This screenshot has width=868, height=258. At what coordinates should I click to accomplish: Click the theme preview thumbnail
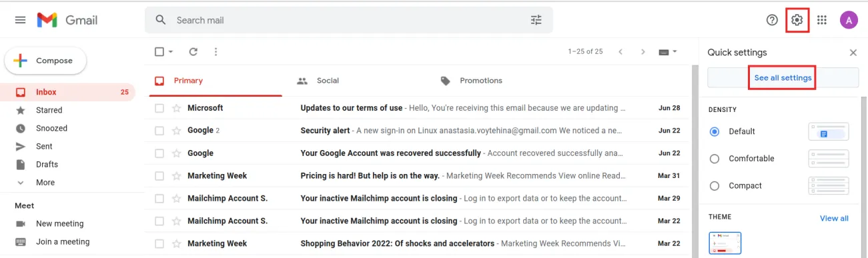tap(725, 243)
